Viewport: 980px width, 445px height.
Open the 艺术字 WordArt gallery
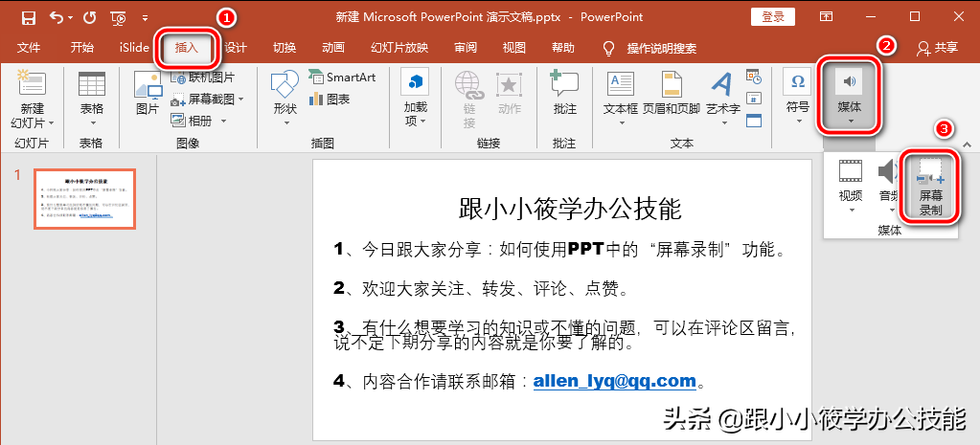pos(723,99)
